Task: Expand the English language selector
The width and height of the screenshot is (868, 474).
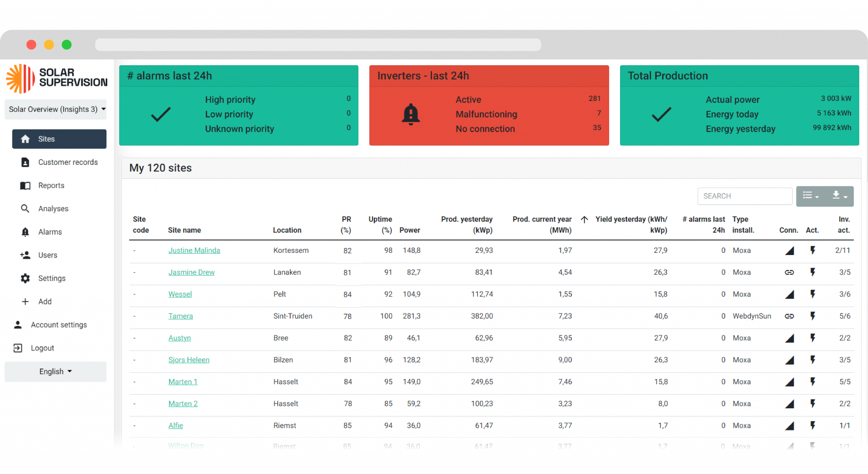Action: point(56,371)
